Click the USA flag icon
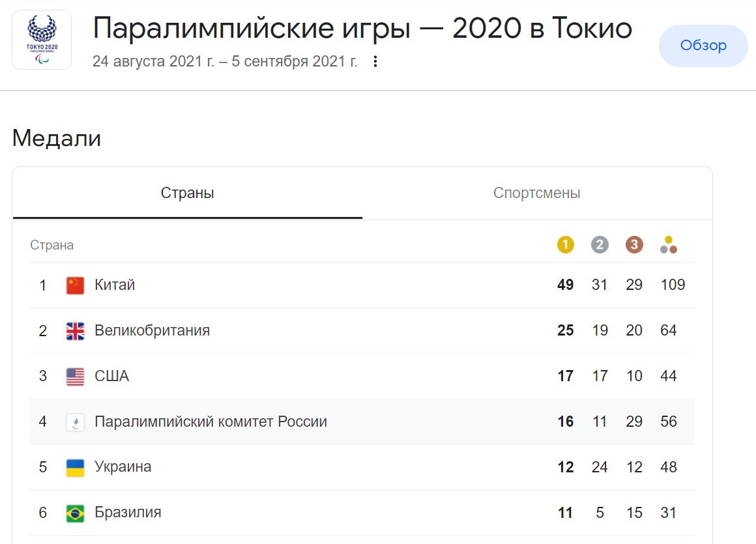This screenshot has height=544, width=756. click(x=76, y=377)
